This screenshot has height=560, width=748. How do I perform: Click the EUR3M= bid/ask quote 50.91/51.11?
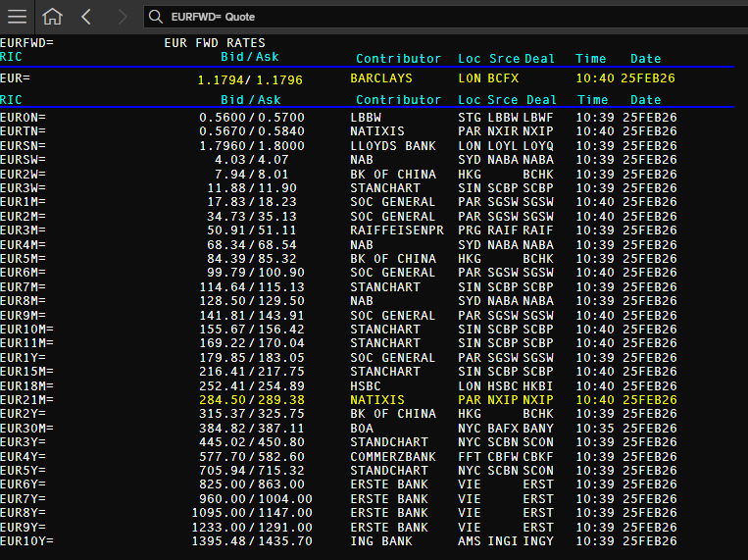(x=251, y=230)
